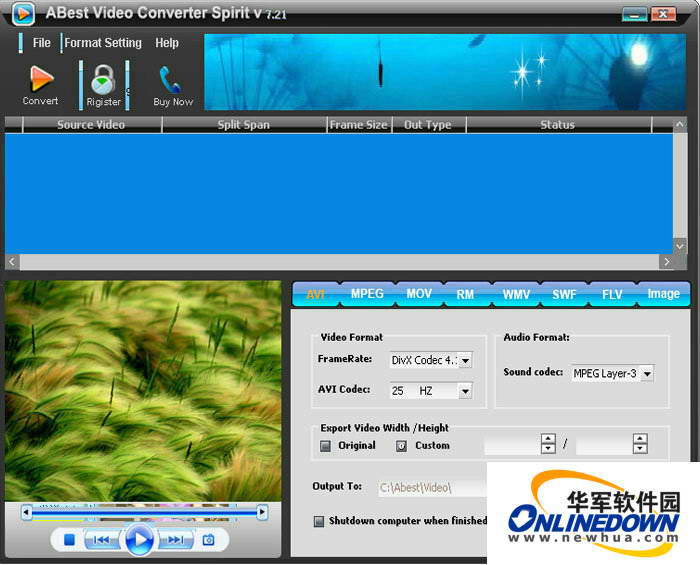Close the ABest Video Converter window
700x565 pixels.
pyautogui.click(x=663, y=15)
